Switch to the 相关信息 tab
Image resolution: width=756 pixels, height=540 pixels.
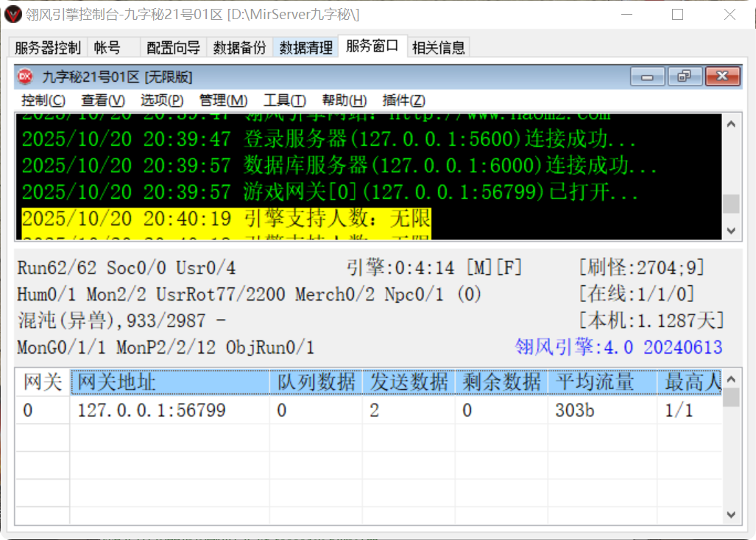click(440, 47)
